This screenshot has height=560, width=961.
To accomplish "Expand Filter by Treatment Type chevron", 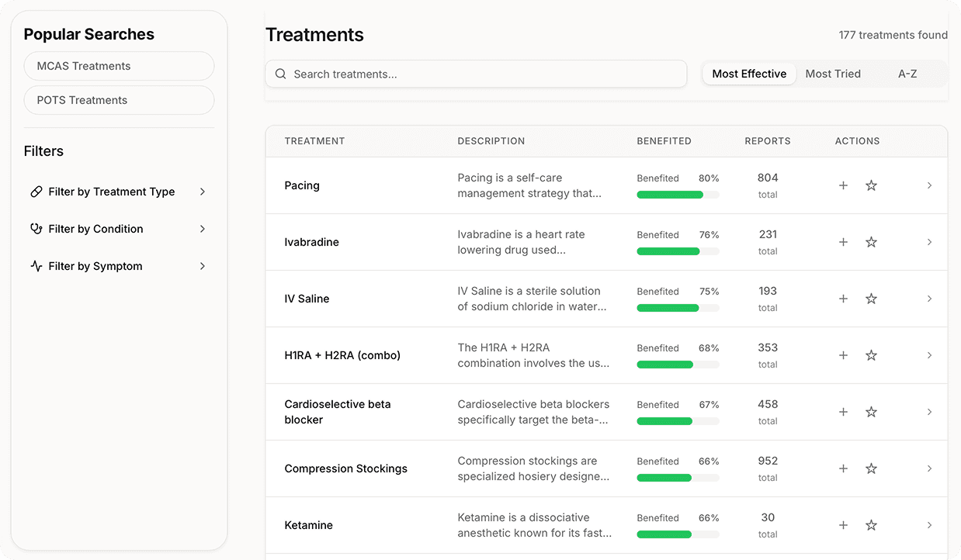I will [x=202, y=192].
